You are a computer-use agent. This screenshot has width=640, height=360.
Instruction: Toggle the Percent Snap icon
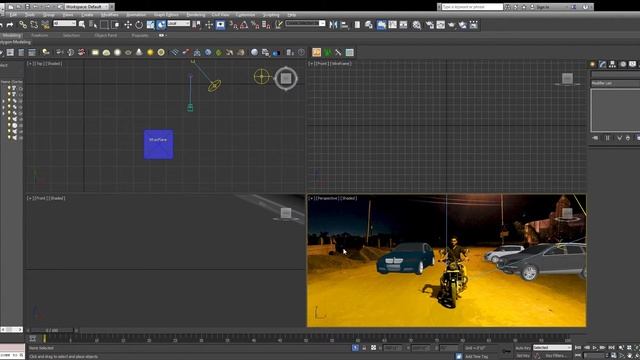255,25
